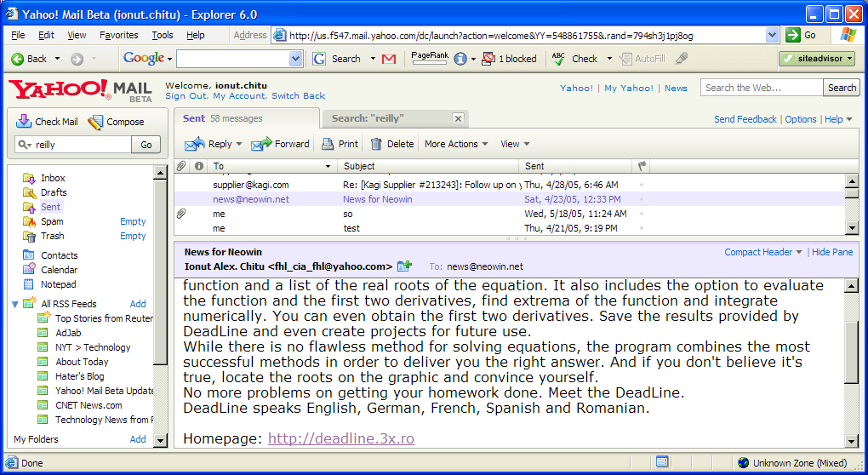Click the Google Search button icon
This screenshot has width=868, height=475.
319,59
